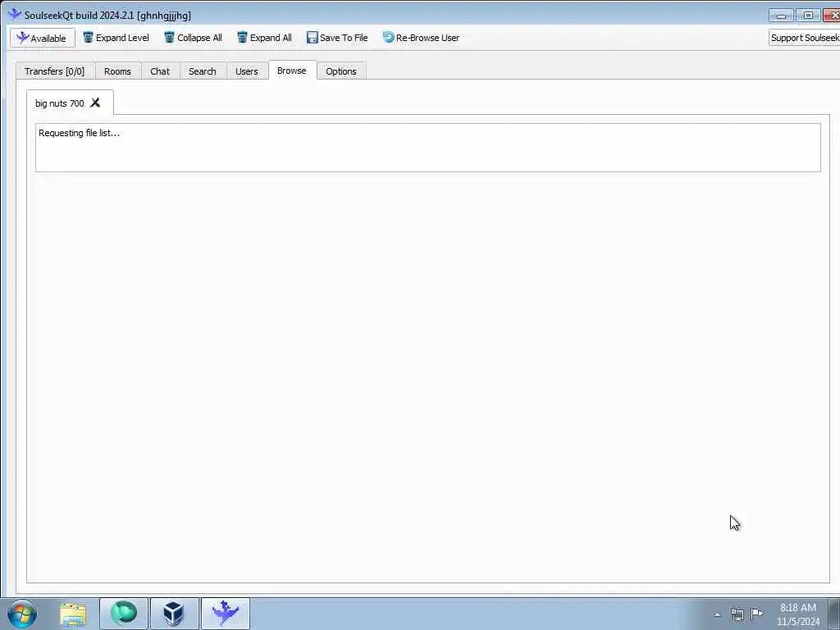The height and width of the screenshot is (630, 840).
Task: Open File Explorer from taskbar
Action: 73,614
